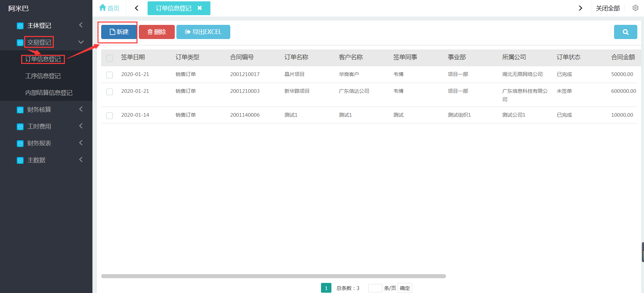Click the cube icon beside 财务核算

point(20,110)
